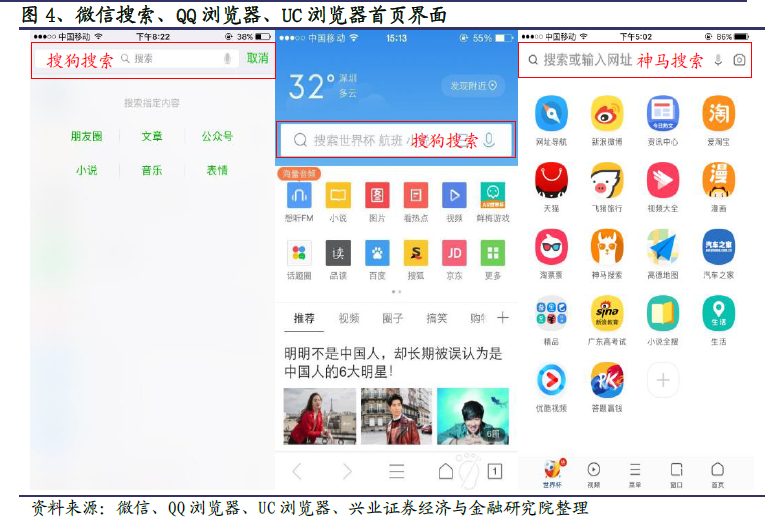Open the 新浪微博 Weibo app icon
773x526 pixels.
coord(606,114)
